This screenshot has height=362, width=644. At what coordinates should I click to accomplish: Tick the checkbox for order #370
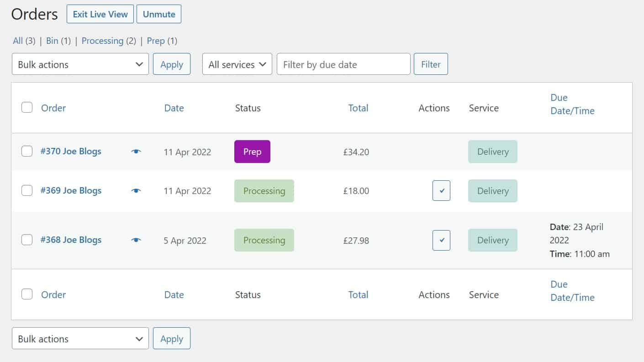tap(27, 151)
